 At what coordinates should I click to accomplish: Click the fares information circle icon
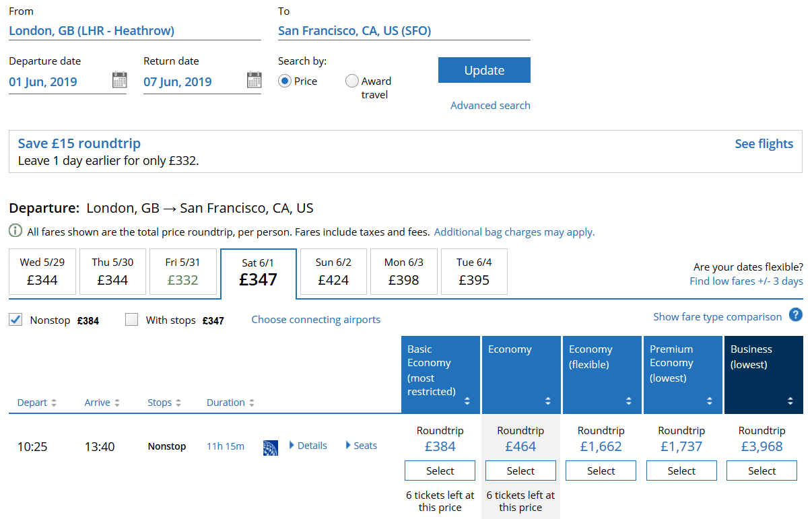tap(15, 232)
